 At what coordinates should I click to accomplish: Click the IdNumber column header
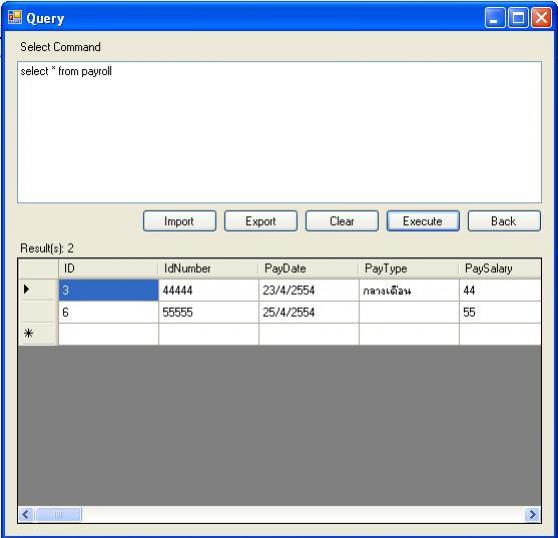click(x=208, y=268)
